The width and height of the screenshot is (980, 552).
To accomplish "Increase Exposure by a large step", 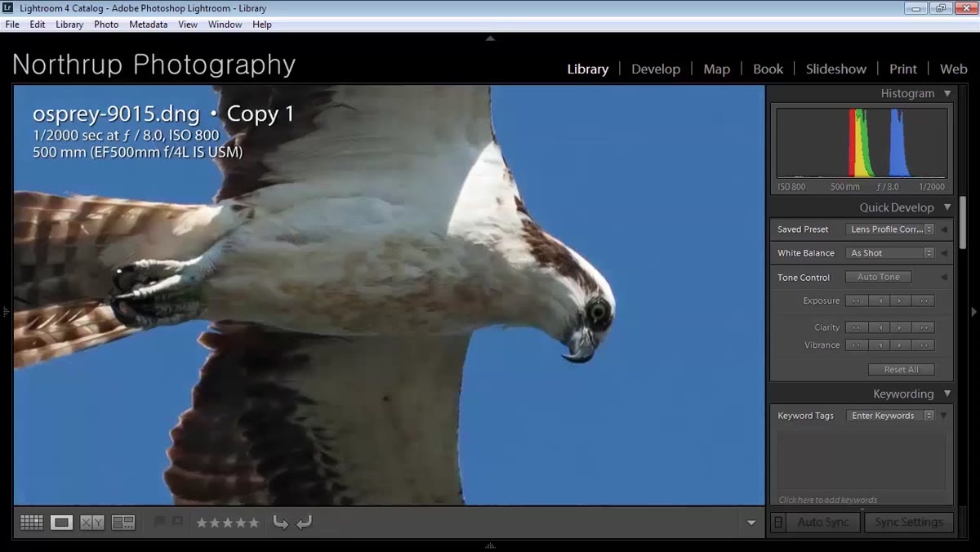I will click(924, 300).
